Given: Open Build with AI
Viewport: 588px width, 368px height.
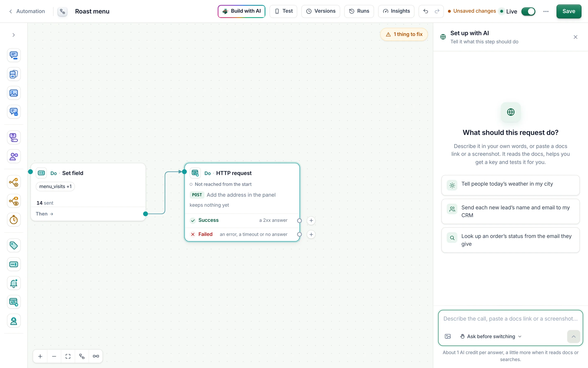Looking at the screenshot, I should coord(241,11).
